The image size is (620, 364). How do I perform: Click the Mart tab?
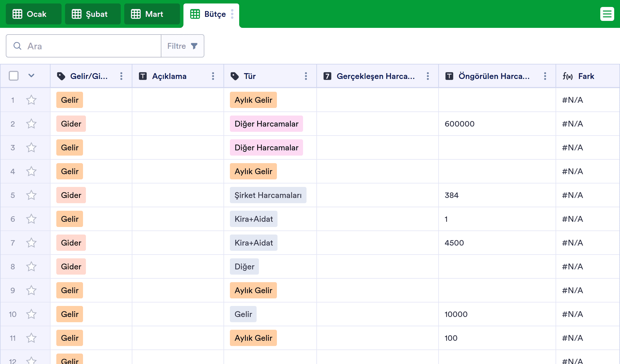pos(152,14)
